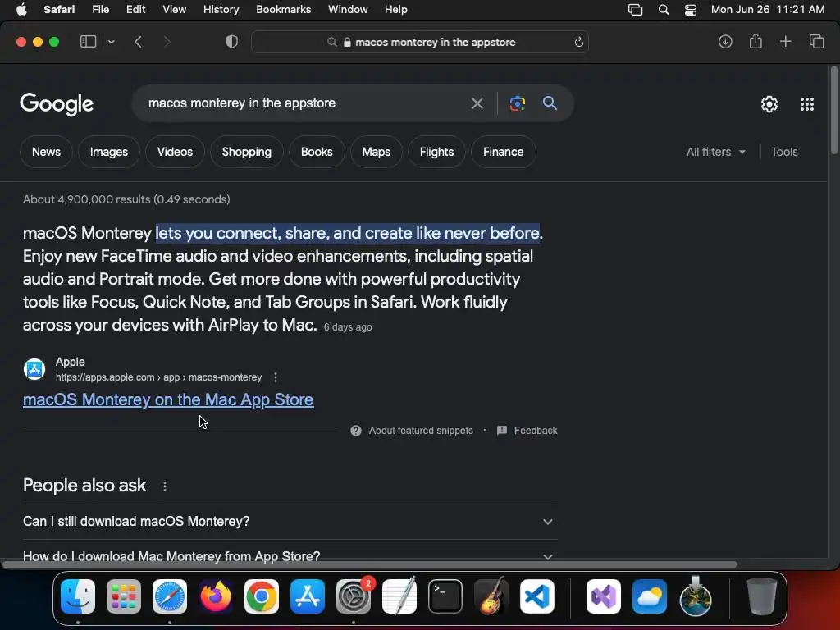The width and height of the screenshot is (840, 630).
Task: Open the Apple menu
Action: tap(21, 10)
